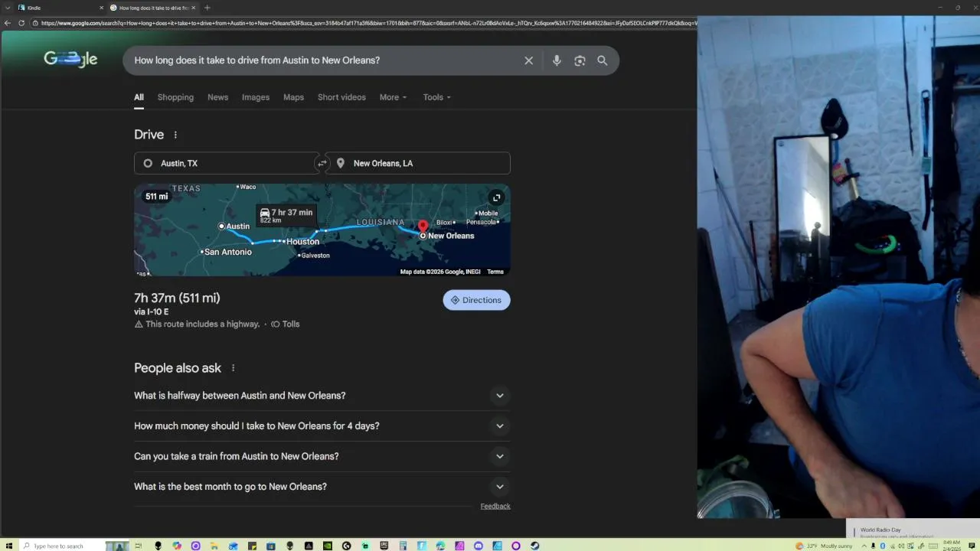Click the Tolls label under the route
This screenshot has width=980, height=551.
click(291, 324)
